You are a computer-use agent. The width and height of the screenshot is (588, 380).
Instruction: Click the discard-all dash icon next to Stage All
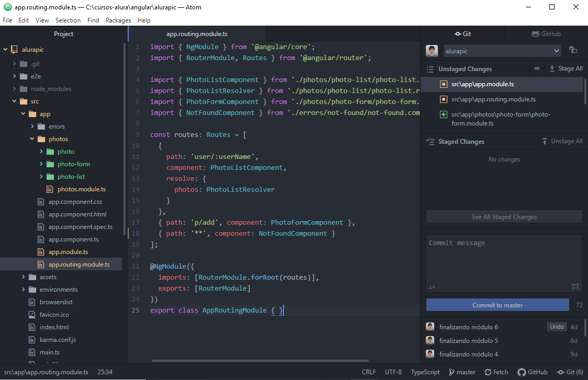tap(537, 68)
